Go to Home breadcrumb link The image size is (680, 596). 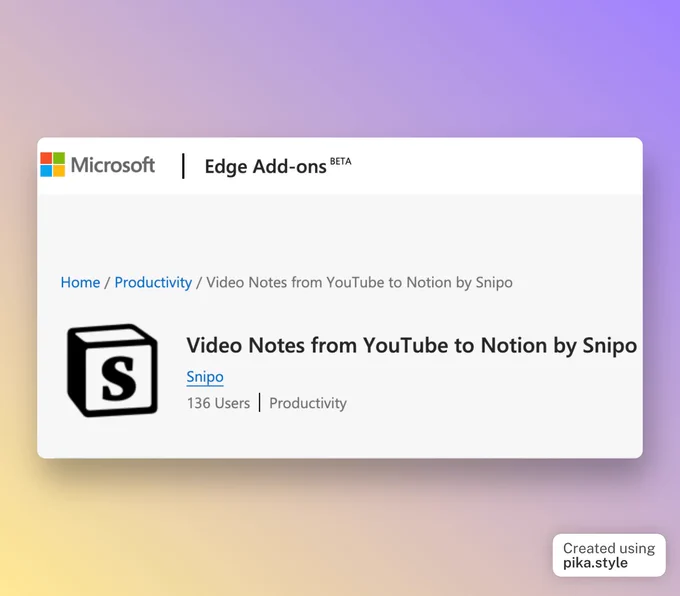80,282
